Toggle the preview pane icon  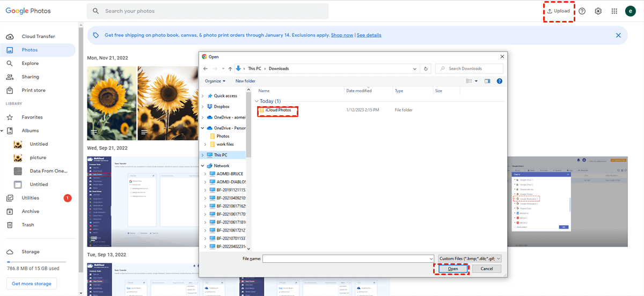pyautogui.click(x=487, y=81)
